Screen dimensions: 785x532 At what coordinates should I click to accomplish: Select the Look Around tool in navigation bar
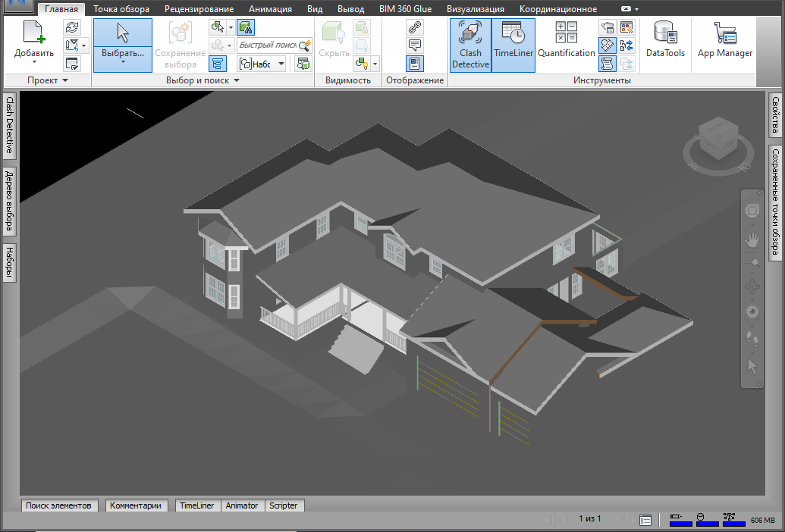point(752,312)
